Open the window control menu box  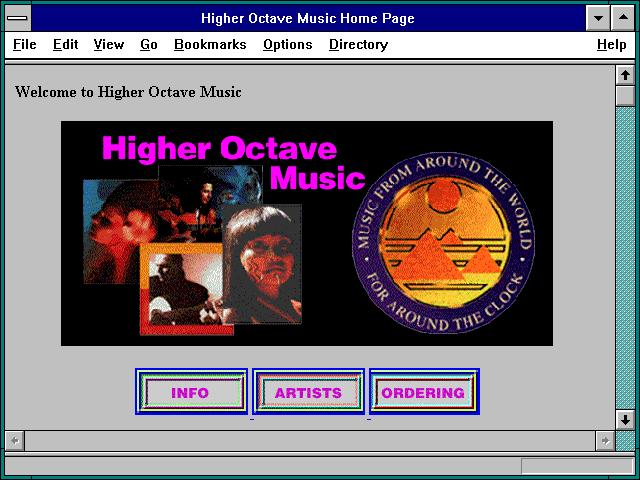click(18, 18)
